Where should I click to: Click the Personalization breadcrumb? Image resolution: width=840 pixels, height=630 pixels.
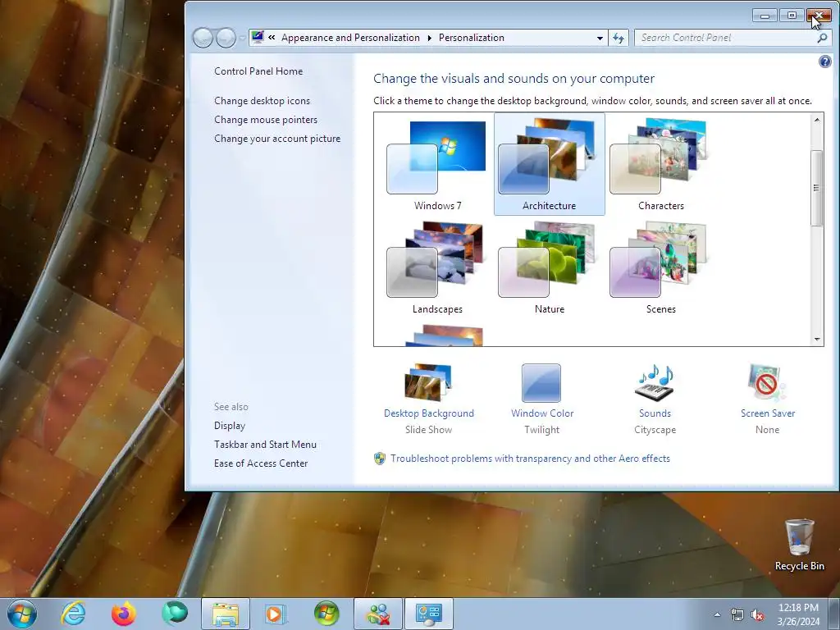point(472,38)
